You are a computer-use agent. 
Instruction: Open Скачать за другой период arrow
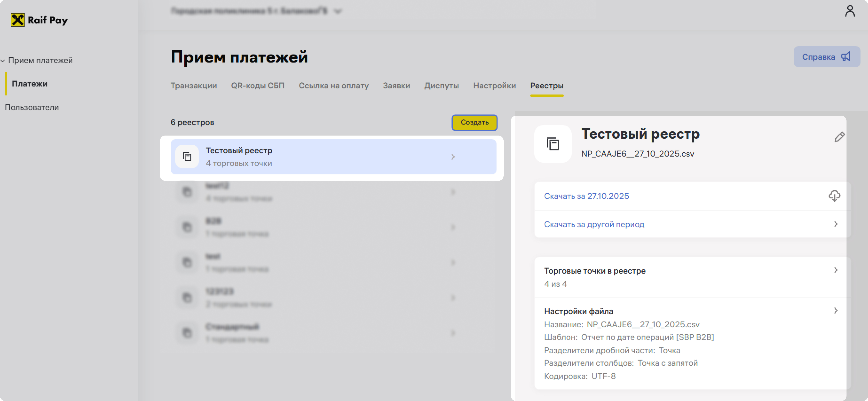[x=835, y=224]
